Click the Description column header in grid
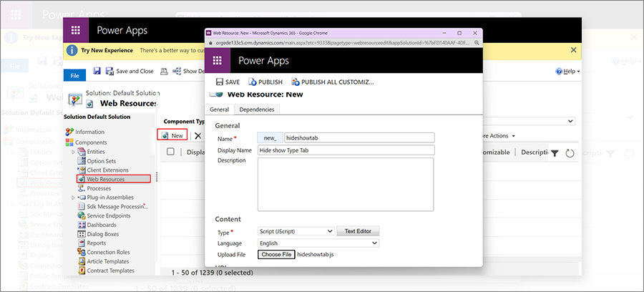The image size is (644, 292). coord(535,152)
